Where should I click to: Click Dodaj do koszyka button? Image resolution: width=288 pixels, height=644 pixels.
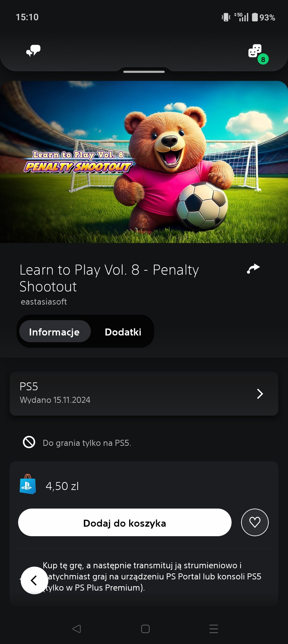[125, 522]
